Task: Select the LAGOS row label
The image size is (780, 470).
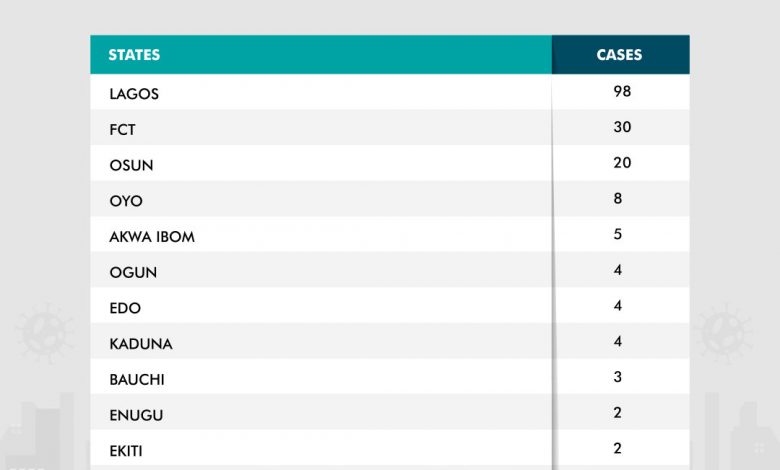Action: (134, 94)
